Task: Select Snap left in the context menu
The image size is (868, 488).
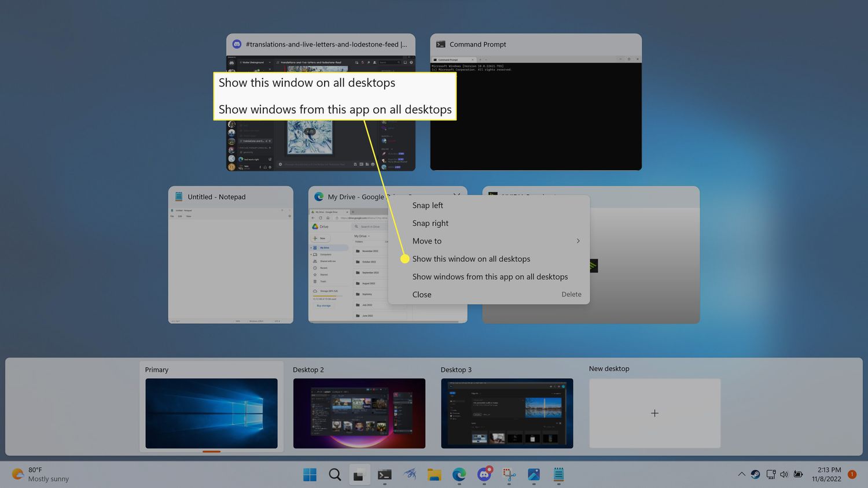Action: pos(428,205)
